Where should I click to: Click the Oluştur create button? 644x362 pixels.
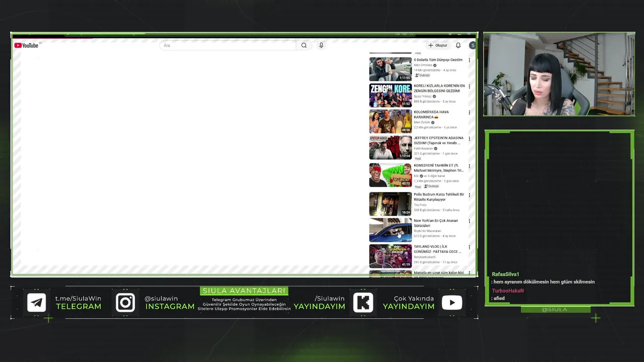[438, 45]
